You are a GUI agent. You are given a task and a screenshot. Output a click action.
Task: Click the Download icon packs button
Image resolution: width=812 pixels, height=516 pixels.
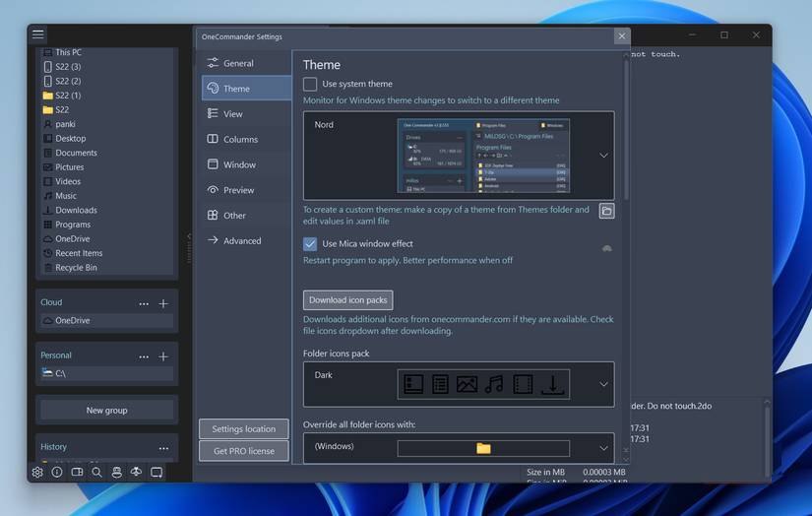click(347, 300)
